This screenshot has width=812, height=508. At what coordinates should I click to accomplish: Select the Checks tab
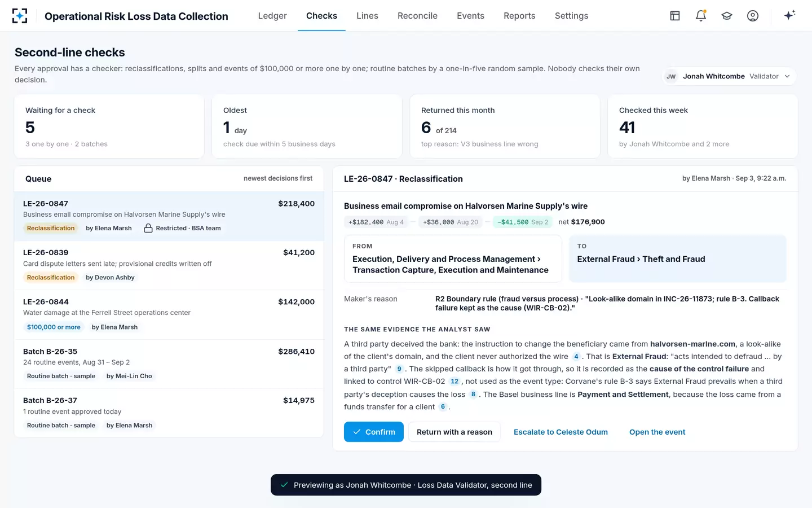(x=321, y=16)
